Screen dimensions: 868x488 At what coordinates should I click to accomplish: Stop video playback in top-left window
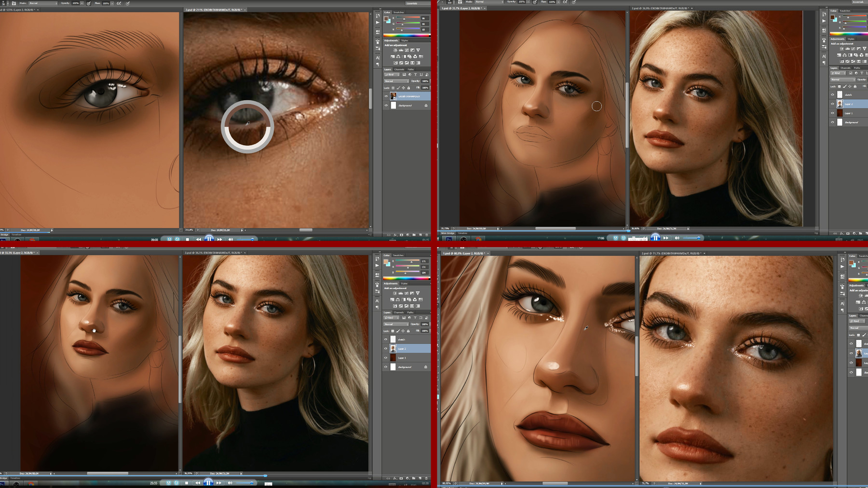(x=188, y=239)
